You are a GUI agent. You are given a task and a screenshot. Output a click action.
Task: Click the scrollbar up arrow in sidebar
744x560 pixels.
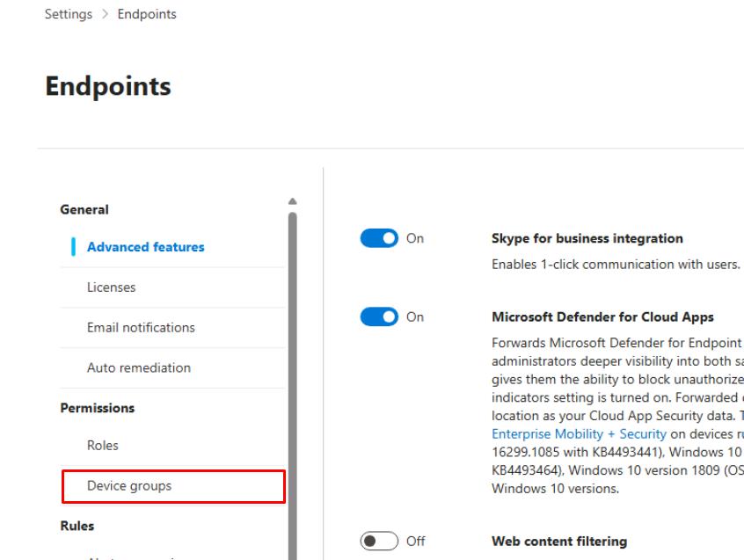(x=293, y=201)
